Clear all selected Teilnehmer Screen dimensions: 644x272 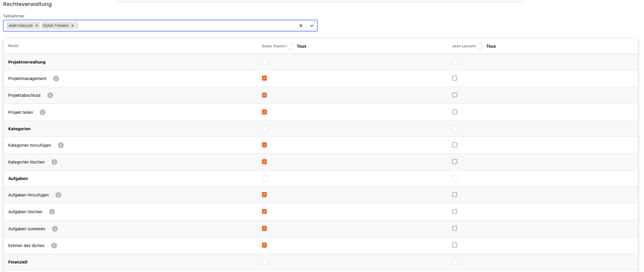pos(301,26)
